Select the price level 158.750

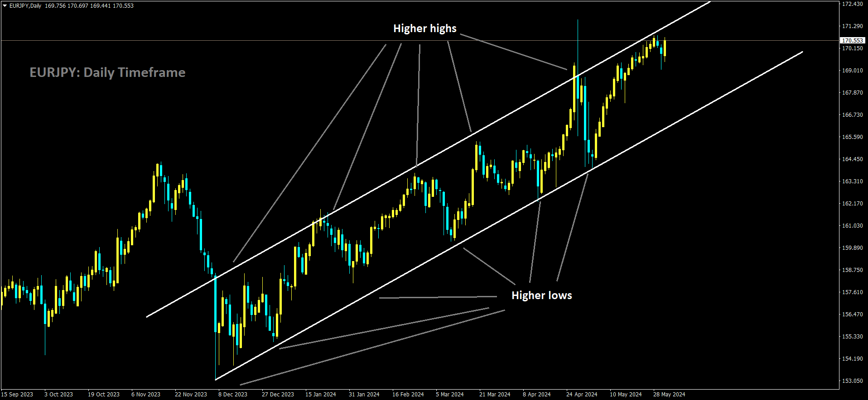pyautogui.click(x=852, y=270)
